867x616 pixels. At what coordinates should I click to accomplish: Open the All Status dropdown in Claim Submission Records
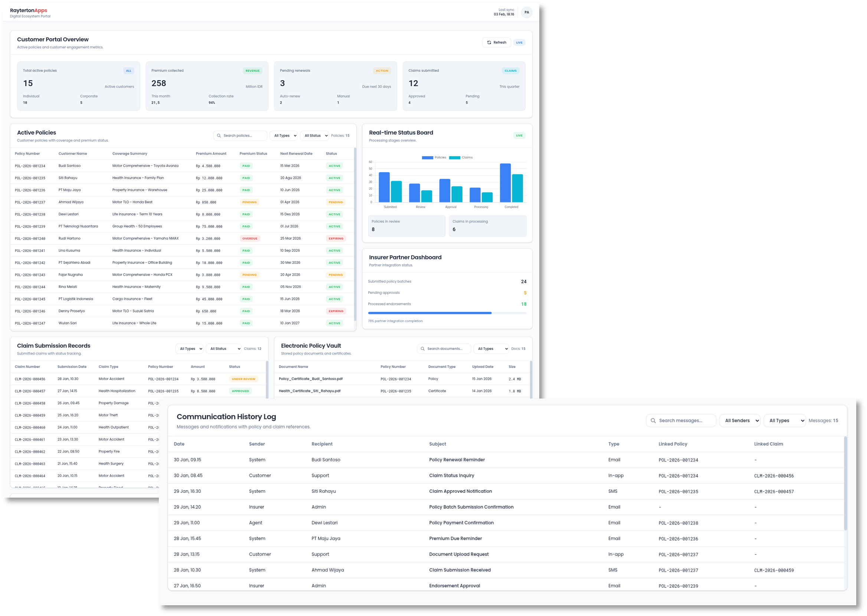tap(223, 348)
